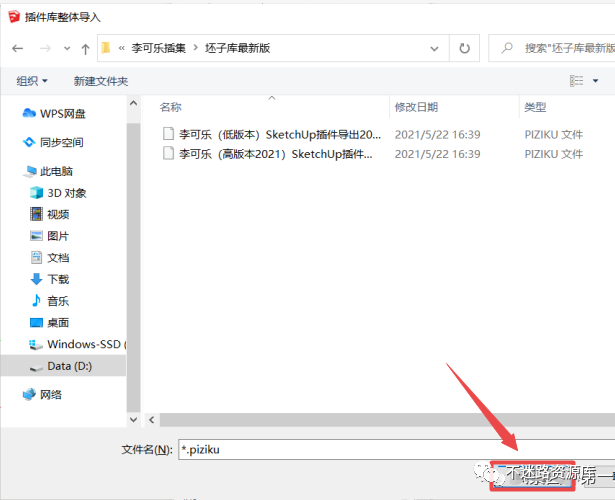Screen dimensions: 615x500
Task: Sort files by 类型 column
Action: tap(535, 107)
